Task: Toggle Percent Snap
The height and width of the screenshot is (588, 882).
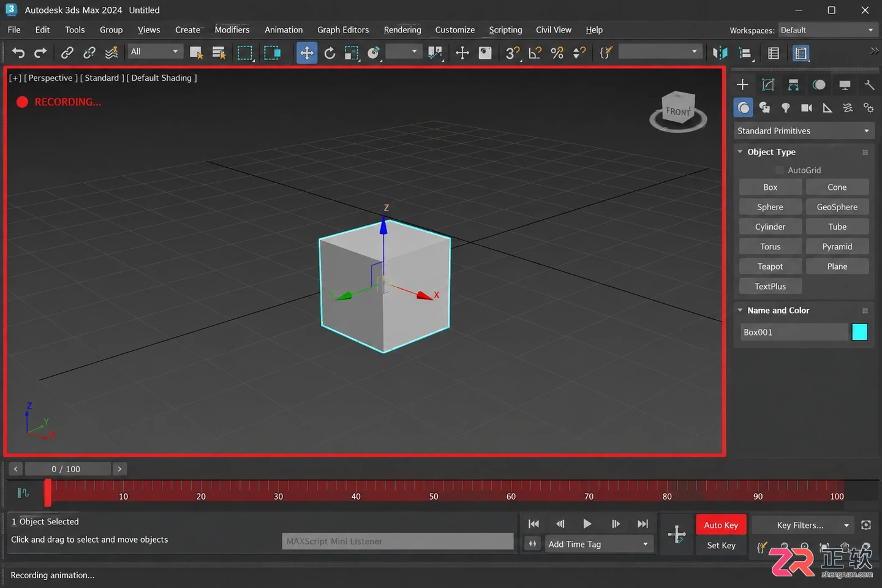Action: (557, 53)
